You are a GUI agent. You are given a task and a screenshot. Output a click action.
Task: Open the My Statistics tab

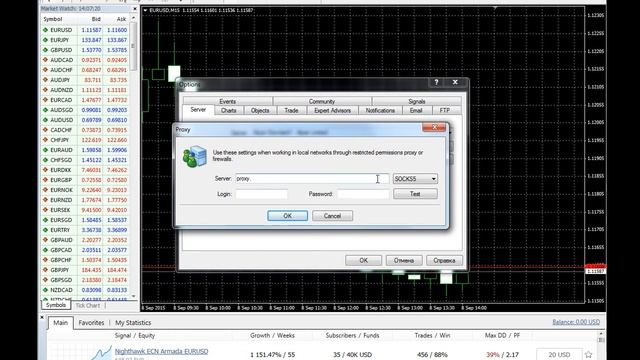[x=133, y=322]
